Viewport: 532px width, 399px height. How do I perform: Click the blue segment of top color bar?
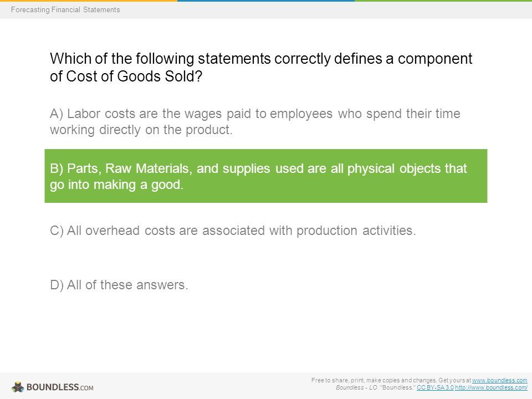(x=266, y=1)
